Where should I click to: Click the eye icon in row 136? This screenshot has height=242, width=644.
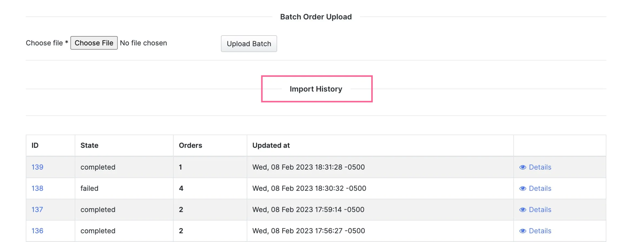(x=523, y=231)
